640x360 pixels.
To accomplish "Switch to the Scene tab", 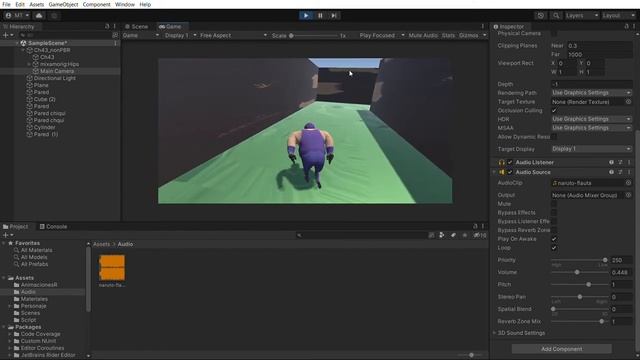I will pos(136,27).
